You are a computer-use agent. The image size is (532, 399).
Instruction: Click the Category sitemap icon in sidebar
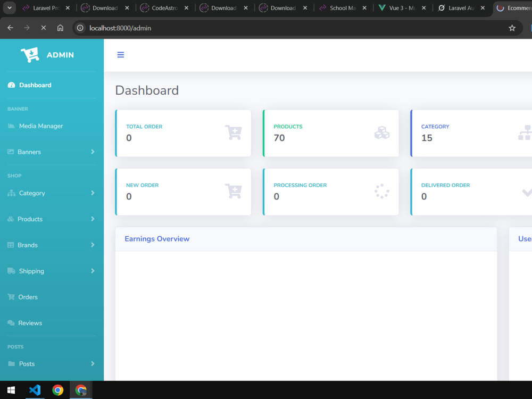pyautogui.click(x=11, y=193)
